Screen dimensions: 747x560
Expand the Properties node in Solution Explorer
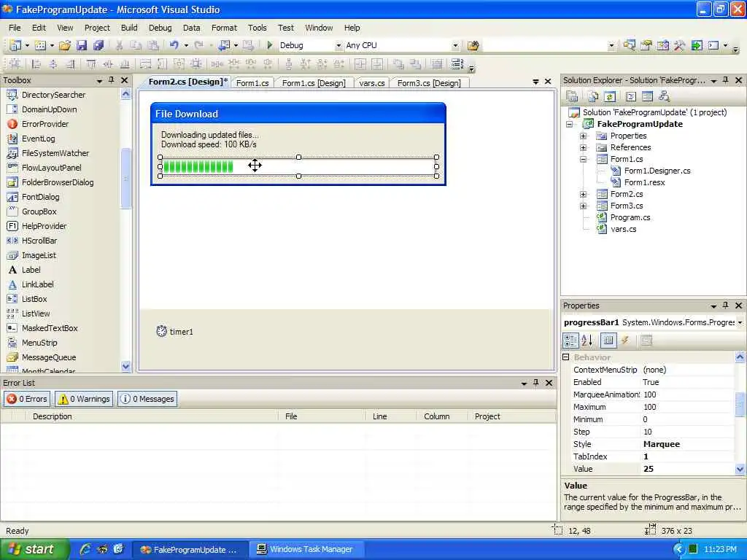[583, 136]
